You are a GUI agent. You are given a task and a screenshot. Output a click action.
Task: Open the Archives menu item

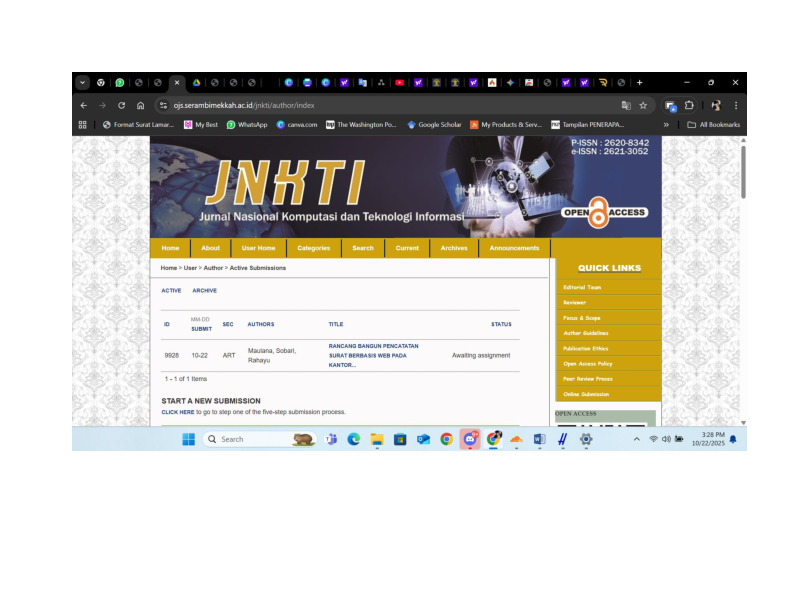pyautogui.click(x=454, y=248)
